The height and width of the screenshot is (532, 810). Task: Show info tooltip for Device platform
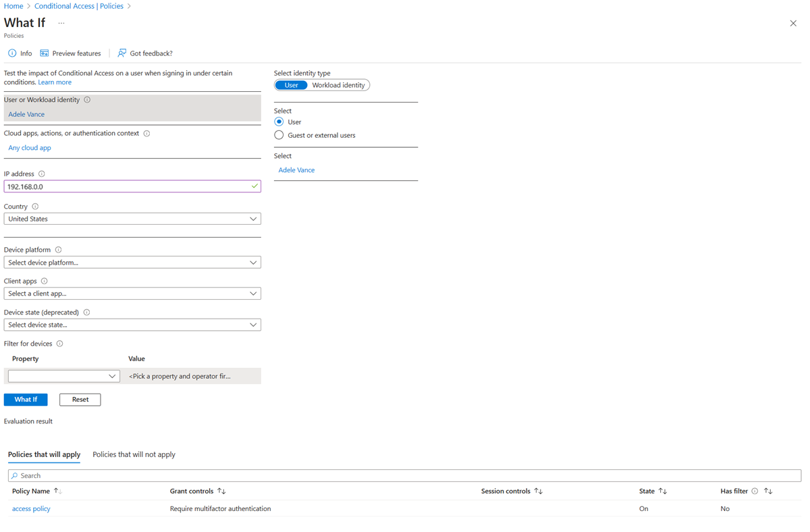58,250
